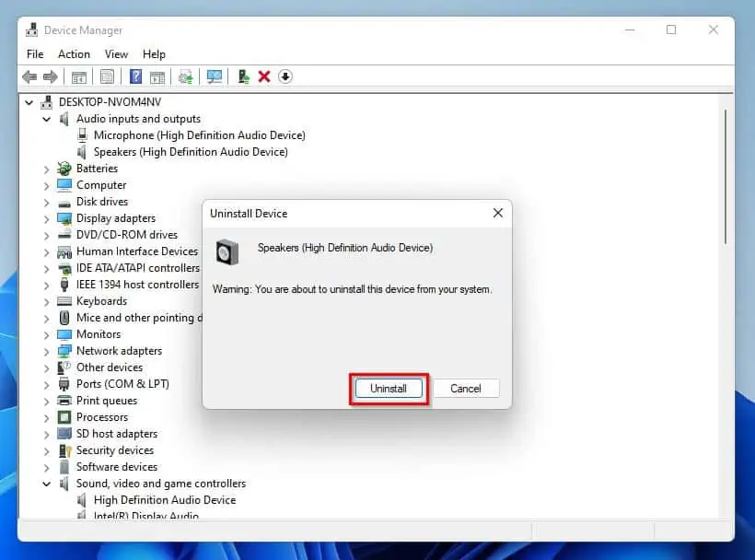Expand the Disk drives category
This screenshot has height=560, width=755.
(46, 203)
